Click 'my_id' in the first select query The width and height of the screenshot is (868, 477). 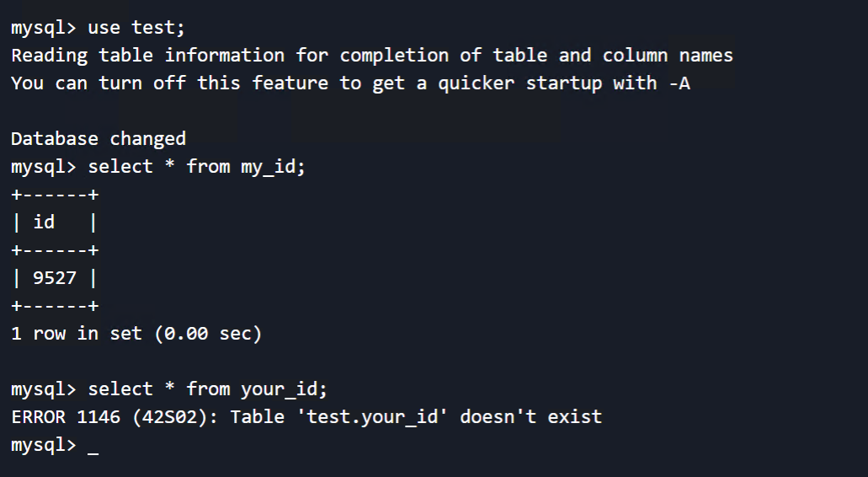tap(268, 167)
